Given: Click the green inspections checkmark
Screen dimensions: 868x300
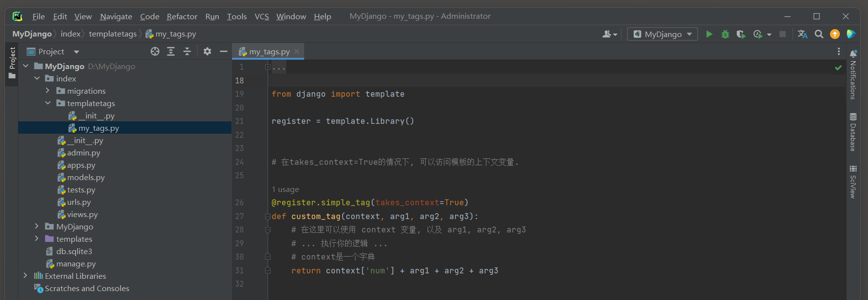Looking at the screenshot, I should coord(838,68).
